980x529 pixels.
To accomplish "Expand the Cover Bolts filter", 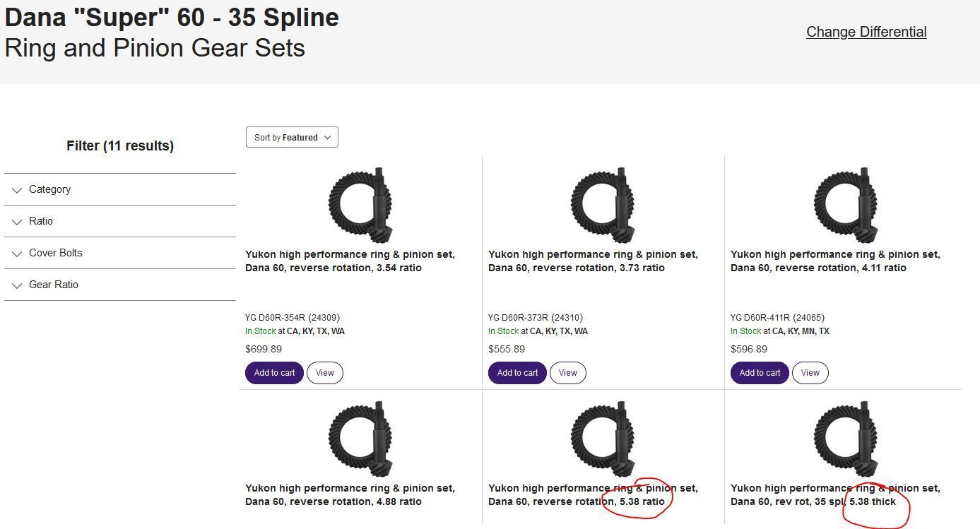I will click(x=120, y=253).
